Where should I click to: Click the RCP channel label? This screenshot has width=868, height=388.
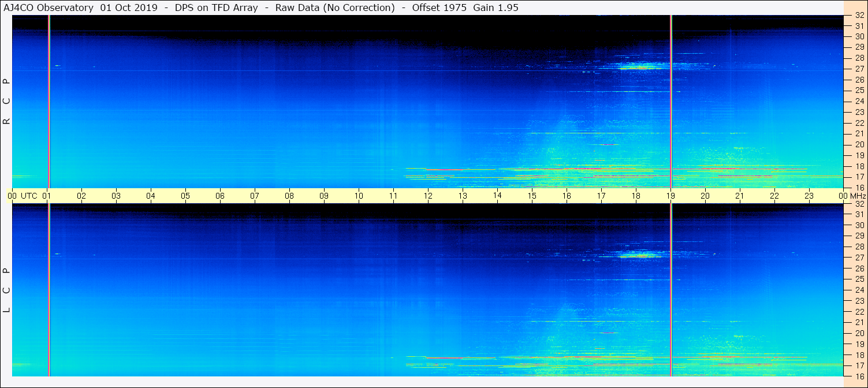(x=6, y=101)
